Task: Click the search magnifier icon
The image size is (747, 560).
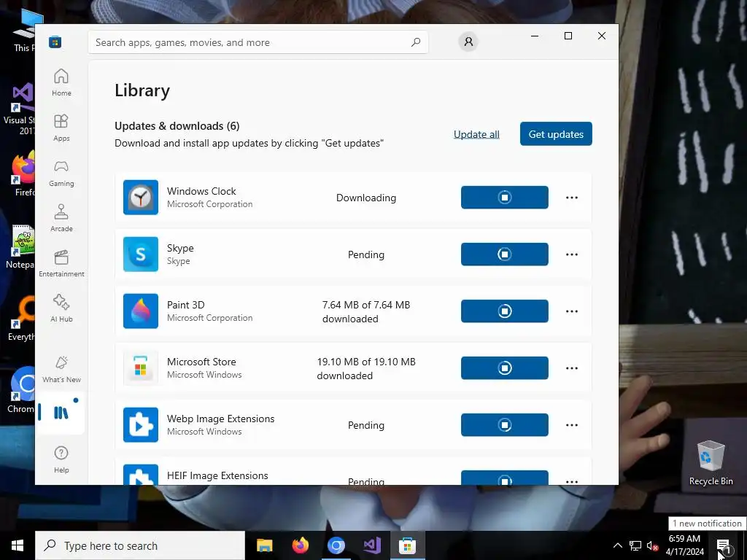Action: click(416, 42)
